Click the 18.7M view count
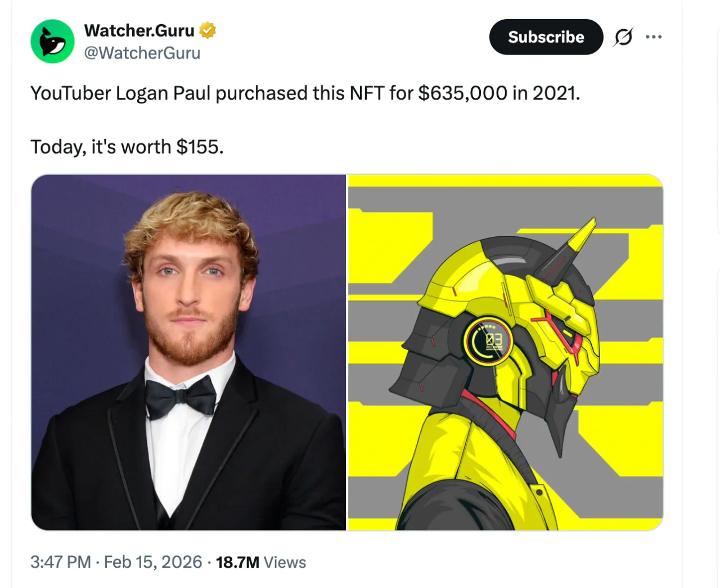 pyautogui.click(x=237, y=562)
